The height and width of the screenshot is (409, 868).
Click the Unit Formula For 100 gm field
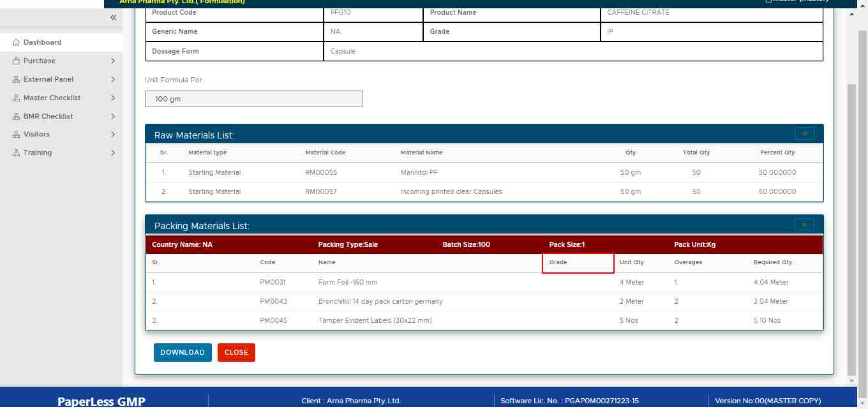click(x=253, y=99)
